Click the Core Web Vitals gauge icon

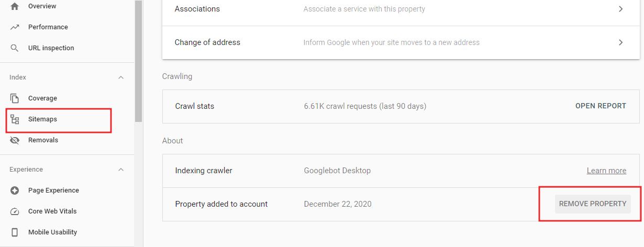15,211
